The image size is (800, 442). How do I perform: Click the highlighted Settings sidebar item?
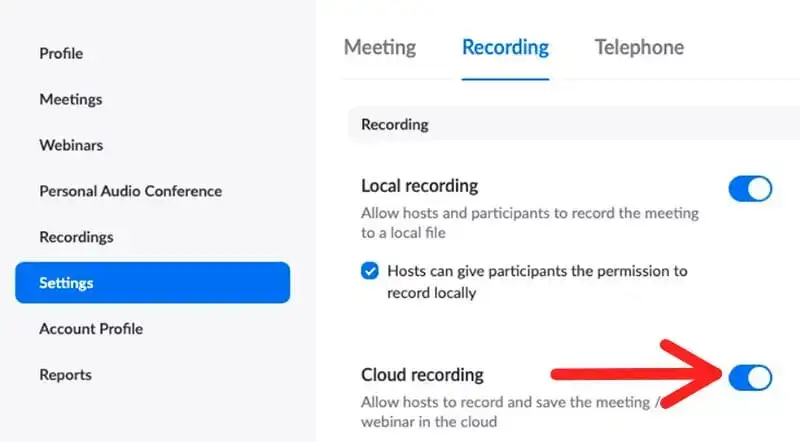tap(152, 283)
